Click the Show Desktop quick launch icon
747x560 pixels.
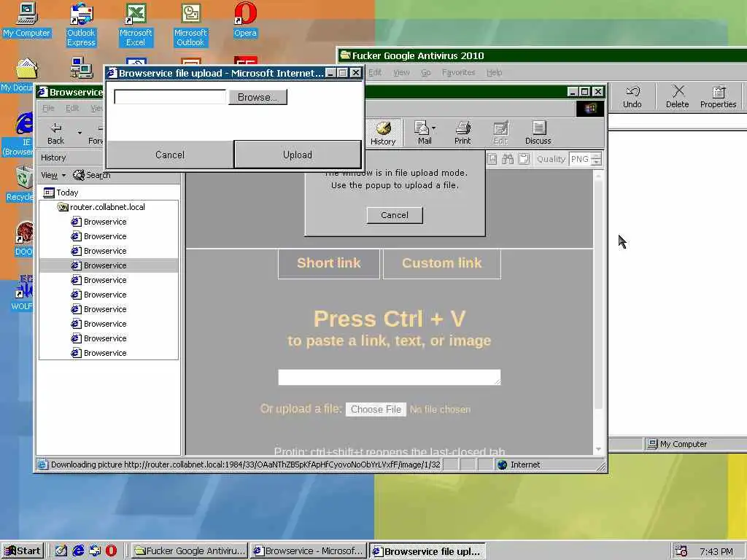[61, 551]
